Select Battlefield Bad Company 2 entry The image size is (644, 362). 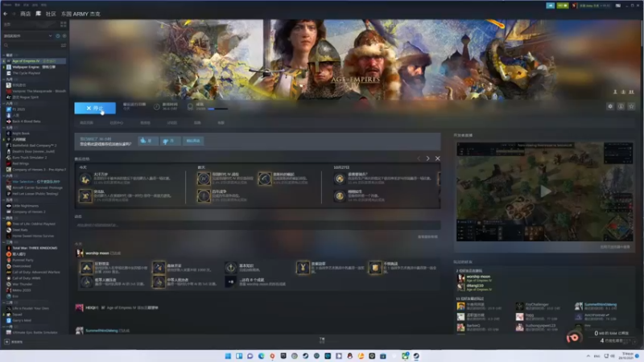tap(35, 146)
